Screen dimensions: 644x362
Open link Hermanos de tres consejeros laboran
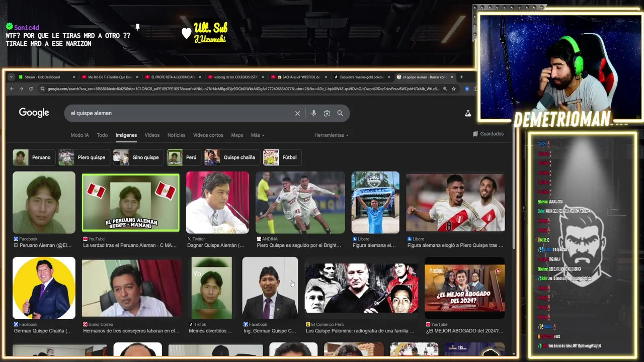click(131, 331)
